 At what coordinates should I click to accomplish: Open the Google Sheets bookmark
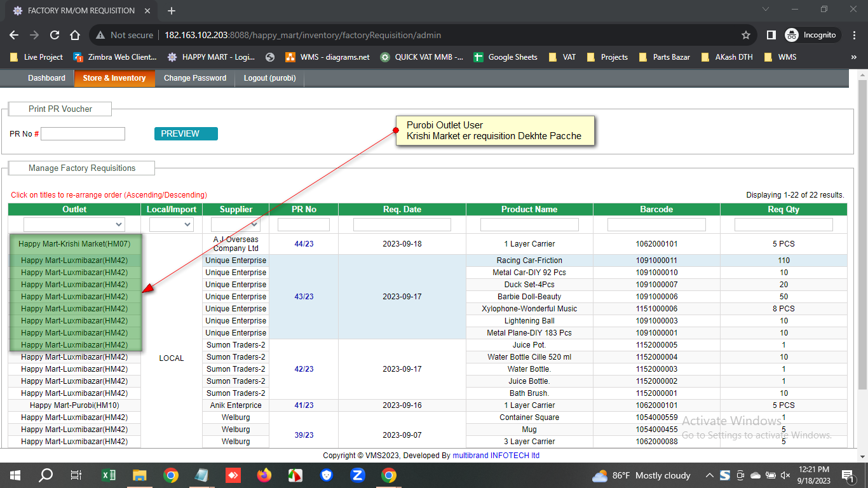tap(505, 57)
